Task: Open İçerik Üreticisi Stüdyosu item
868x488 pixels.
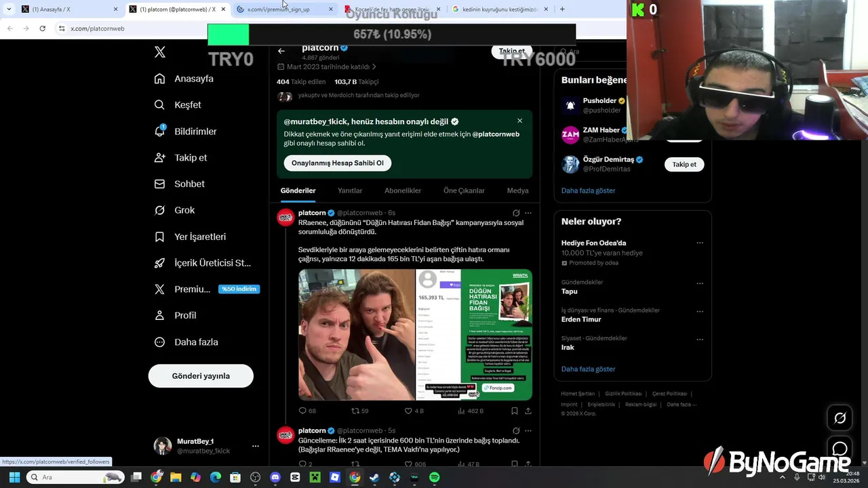Action: [x=202, y=263]
